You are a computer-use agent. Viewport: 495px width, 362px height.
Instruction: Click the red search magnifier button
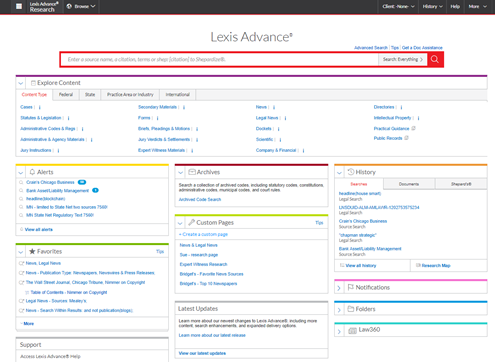435,59
